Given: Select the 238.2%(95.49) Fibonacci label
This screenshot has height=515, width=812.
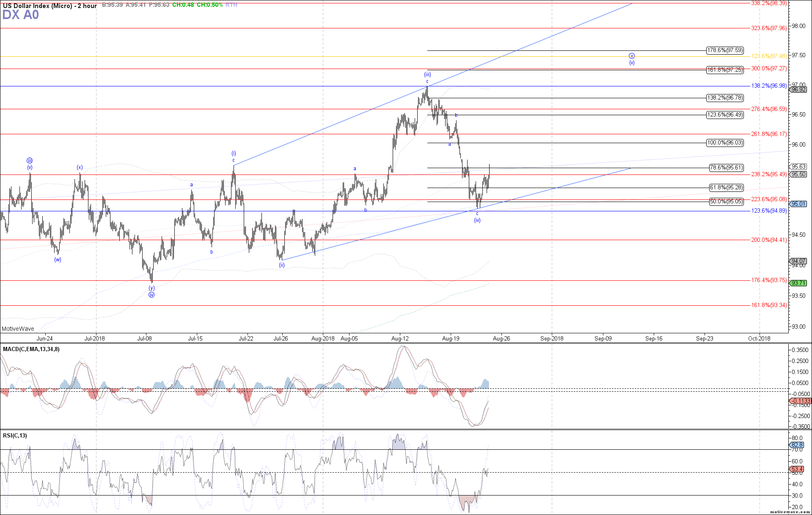Looking at the screenshot, I should (x=769, y=174).
